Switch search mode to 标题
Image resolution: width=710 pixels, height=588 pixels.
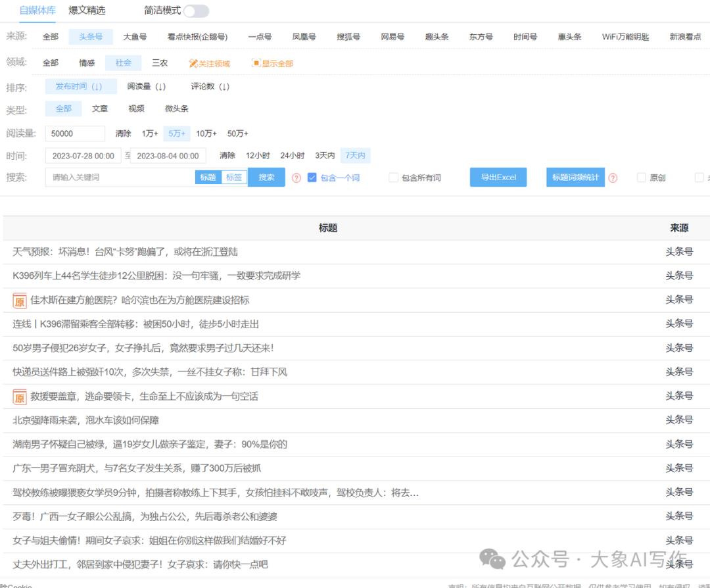[x=208, y=177]
